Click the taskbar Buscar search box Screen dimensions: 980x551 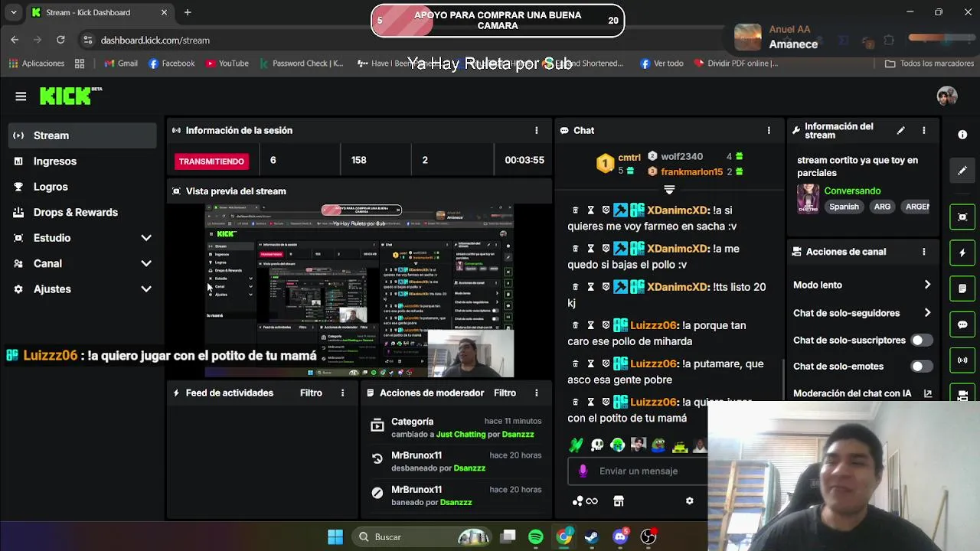point(420,536)
